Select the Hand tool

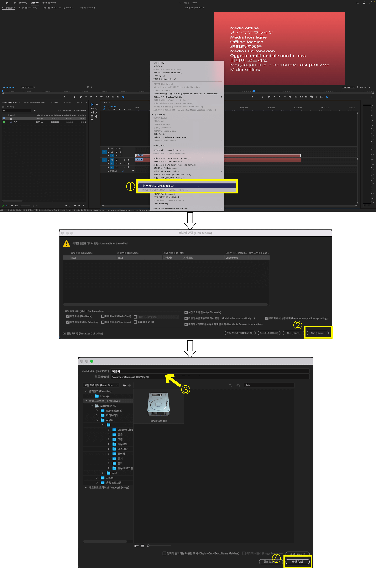tap(96, 117)
